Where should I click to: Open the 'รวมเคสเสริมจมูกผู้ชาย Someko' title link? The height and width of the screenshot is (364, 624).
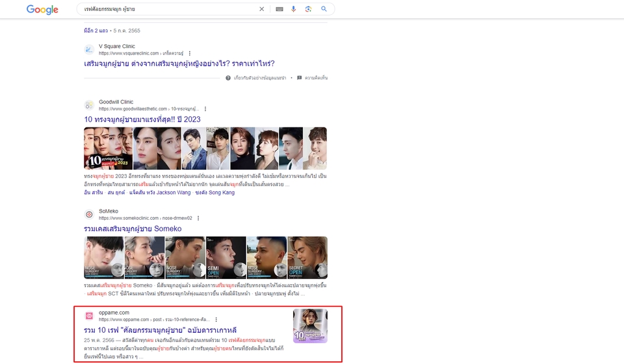tap(133, 229)
